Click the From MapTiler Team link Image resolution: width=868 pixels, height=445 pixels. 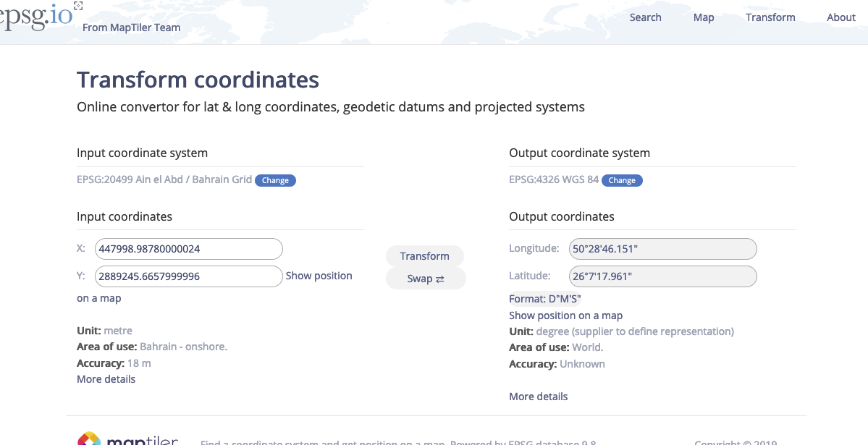click(x=131, y=27)
